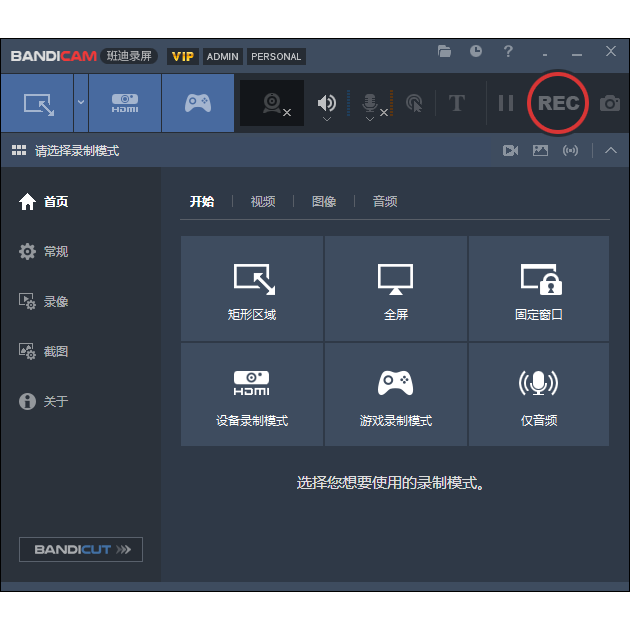
Task: Click the BANDICAM logo
Action: pyautogui.click(x=53, y=56)
